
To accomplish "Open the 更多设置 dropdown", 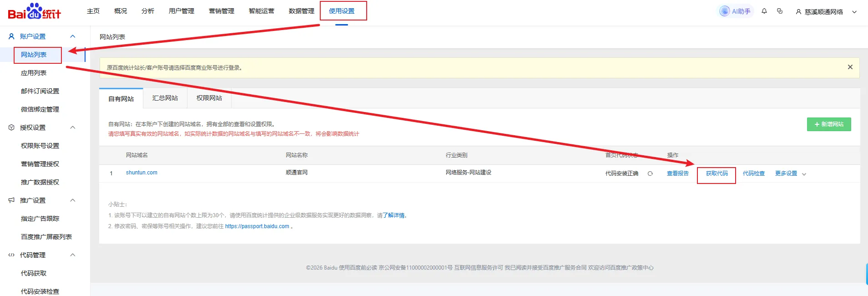I will point(790,174).
